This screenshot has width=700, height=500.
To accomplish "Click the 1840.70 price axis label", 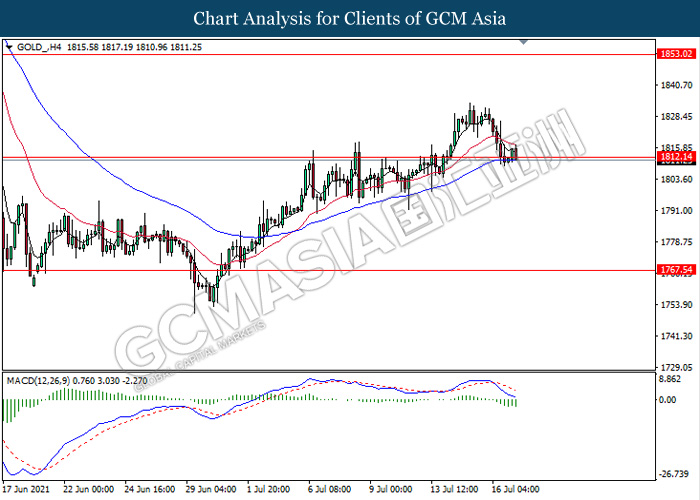I will (676, 86).
